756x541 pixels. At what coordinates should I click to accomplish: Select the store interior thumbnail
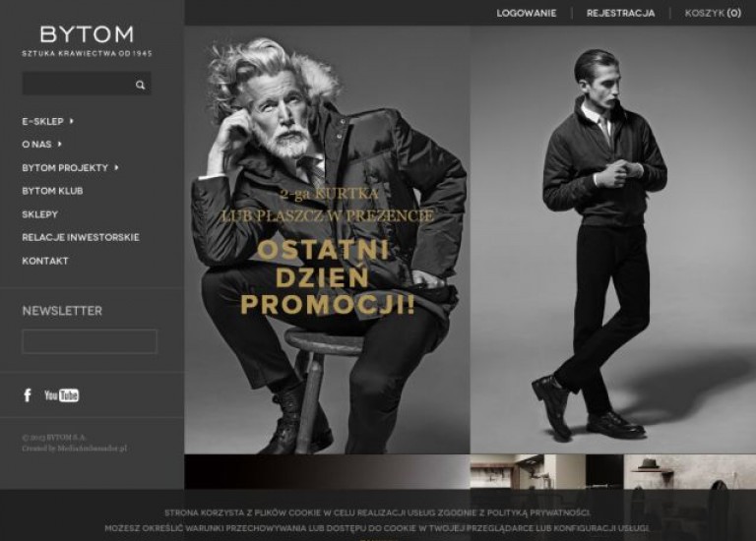click(x=546, y=471)
